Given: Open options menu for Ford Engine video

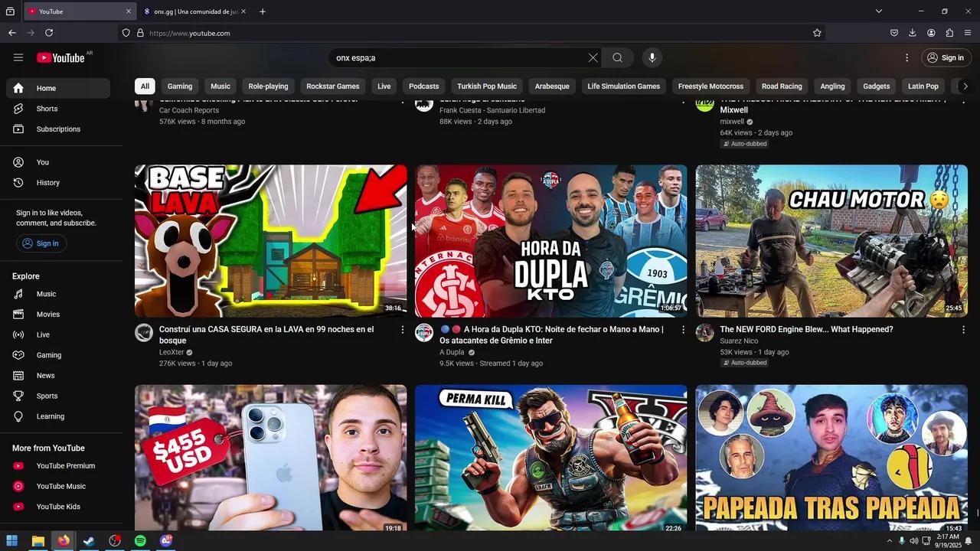Looking at the screenshot, I should pyautogui.click(x=963, y=330).
